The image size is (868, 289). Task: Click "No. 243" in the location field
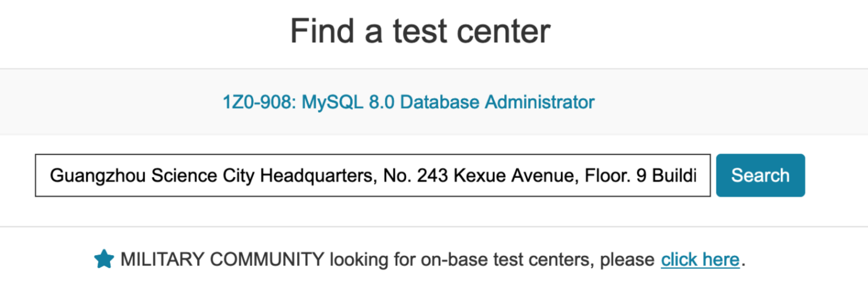point(415,176)
